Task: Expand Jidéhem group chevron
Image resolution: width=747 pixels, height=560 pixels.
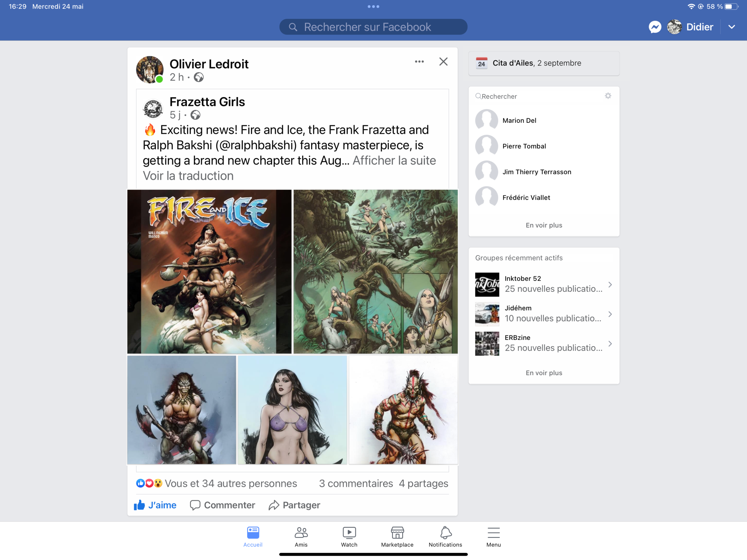Action: [610, 314]
